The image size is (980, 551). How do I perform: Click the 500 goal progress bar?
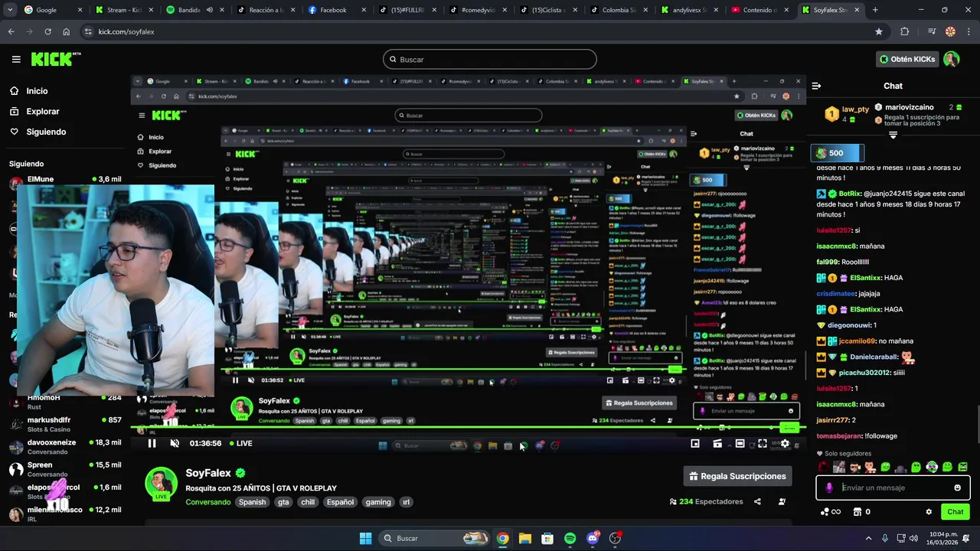click(x=838, y=153)
